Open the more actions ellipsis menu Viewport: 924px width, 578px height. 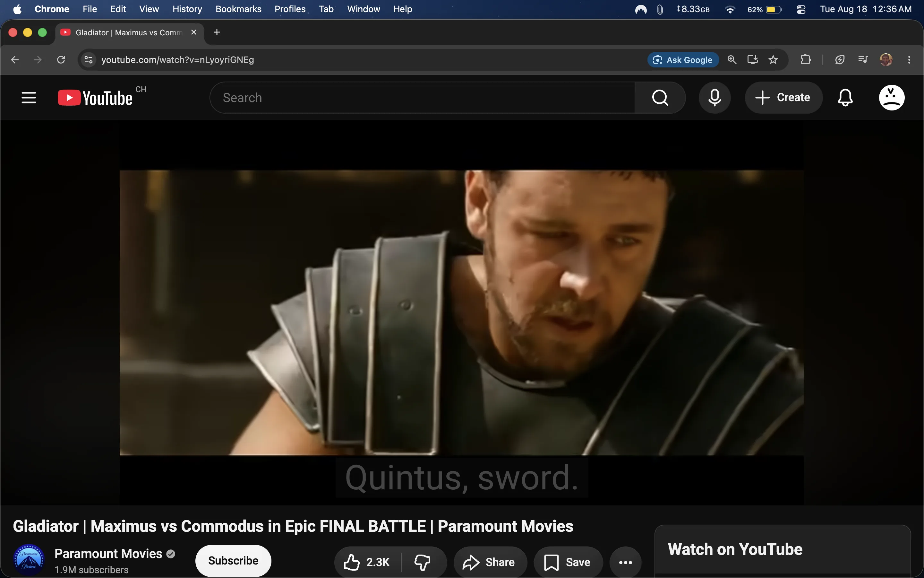coord(625,562)
